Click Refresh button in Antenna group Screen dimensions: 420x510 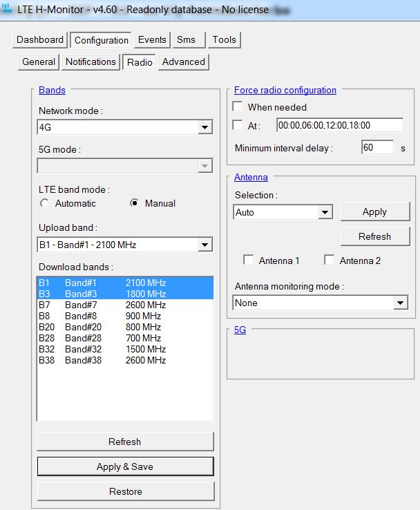[375, 236]
